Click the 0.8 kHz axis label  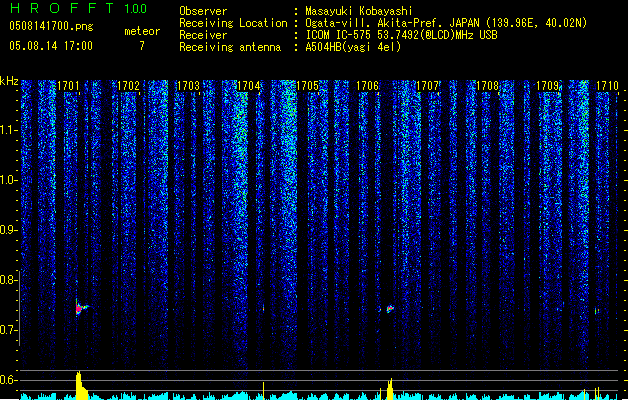[8, 280]
